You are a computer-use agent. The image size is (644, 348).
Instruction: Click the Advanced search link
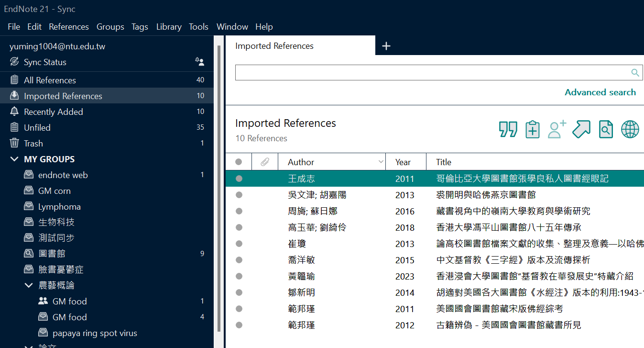coord(600,92)
